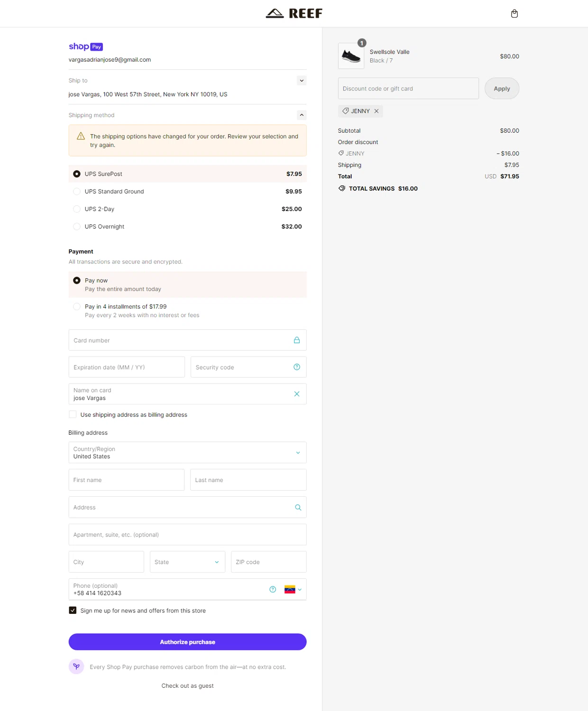Click the security code help icon

point(297,367)
